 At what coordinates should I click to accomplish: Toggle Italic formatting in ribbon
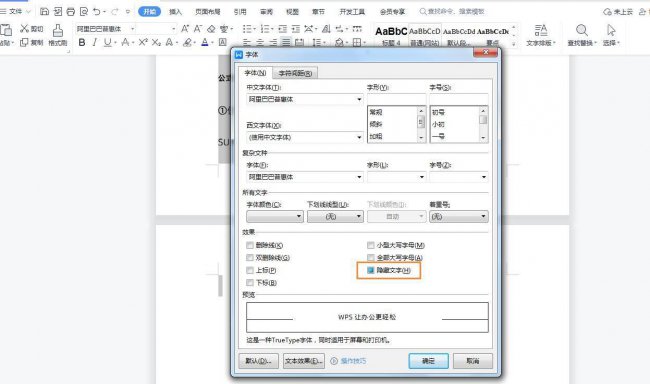pos(95,42)
